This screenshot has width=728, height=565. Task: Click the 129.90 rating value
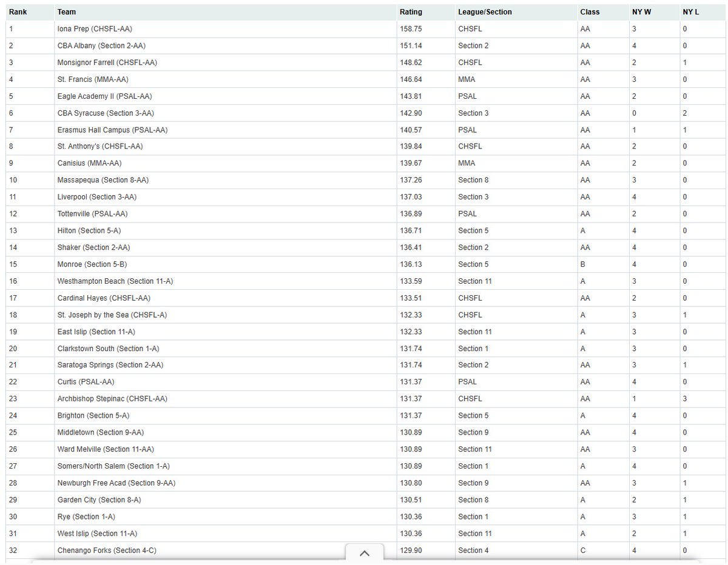pyautogui.click(x=411, y=550)
